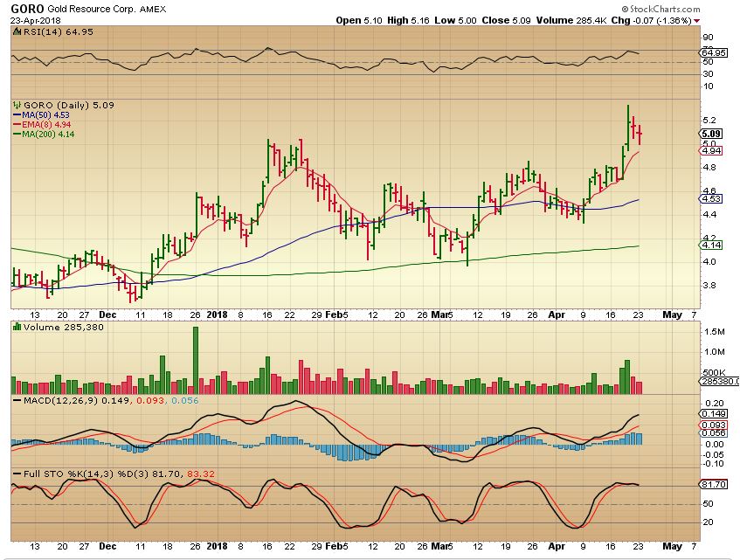Click the blue 4.53 MA tag on right axis
This screenshot has width=740, height=560.
point(711,198)
